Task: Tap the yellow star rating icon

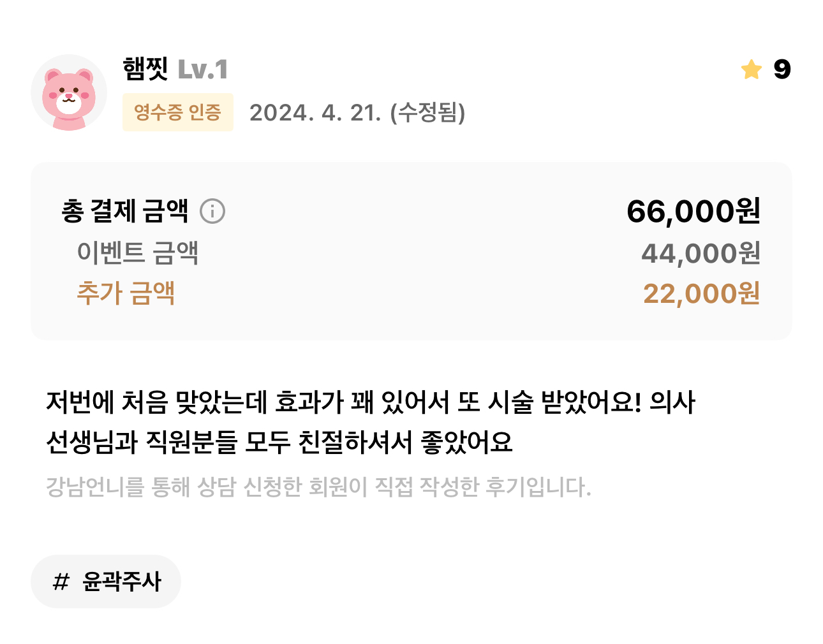Action: click(752, 70)
